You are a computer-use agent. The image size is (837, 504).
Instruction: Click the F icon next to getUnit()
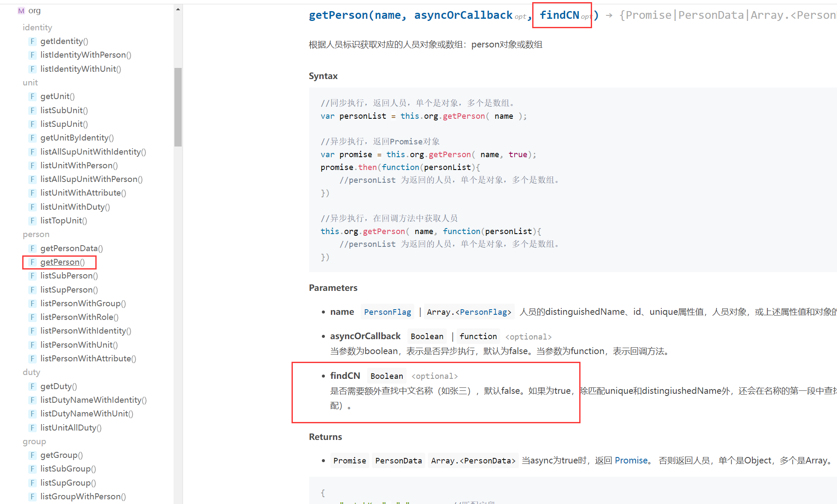coord(32,97)
